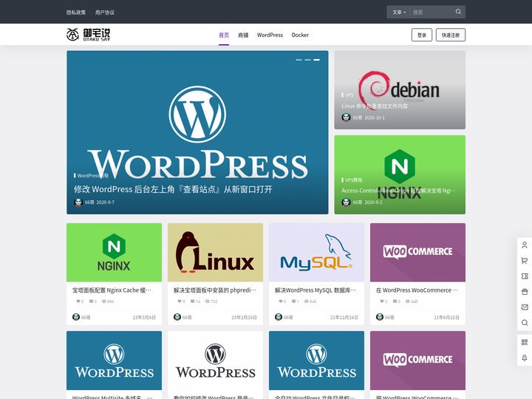Click the 御宅说 Otaku Say site logo
The width and height of the screenshot is (532, 399).
88,35
